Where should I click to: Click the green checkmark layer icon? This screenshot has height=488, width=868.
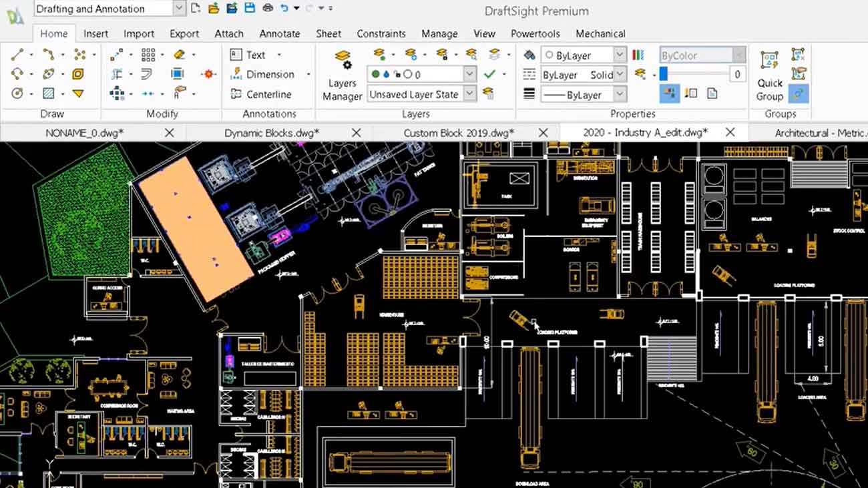tap(490, 74)
